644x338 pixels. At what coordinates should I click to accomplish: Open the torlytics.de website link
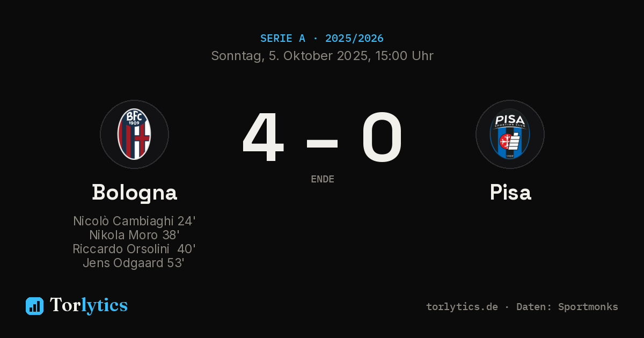click(462, 307)
